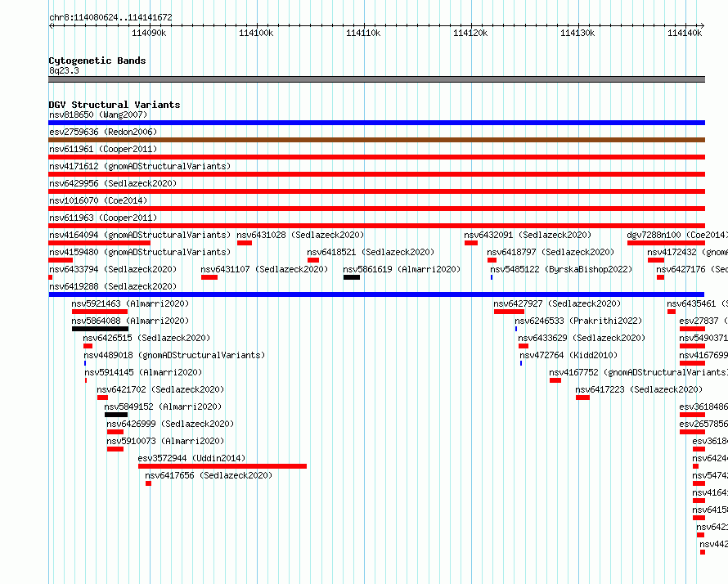Viewport: 728px width, 584px height.
Task: Click nsv5910073 (Almarri2020) label
Action: coord(165,441)
